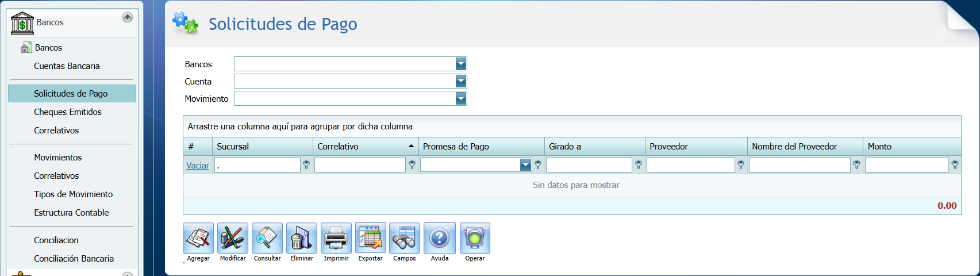Viewport: 980px width, 276px height.
Task: Open Correlativos under Movimientos
Action: coord(56,176)
